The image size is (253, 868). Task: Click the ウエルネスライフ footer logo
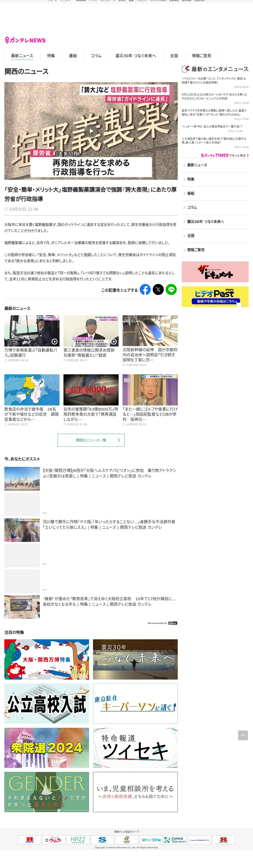199,840
